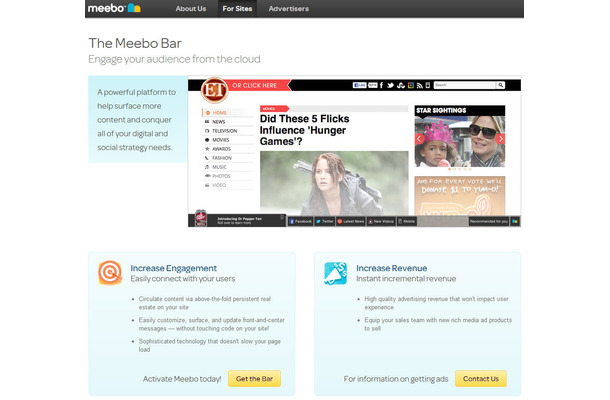Image resolution: width=610 pixels, height=400 pixels.
Task: Go to previous Star Sightings photo
Action: (x=419, y=139)
